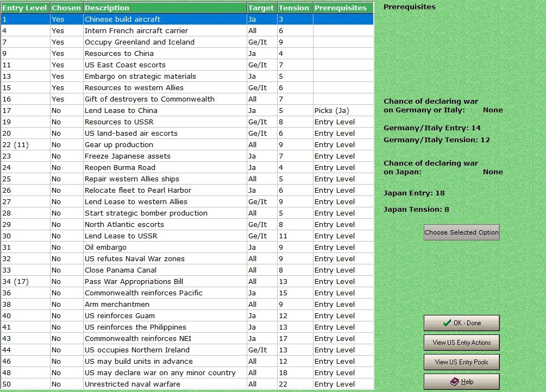The height and width of the screenshot is (392, 546).
Task: Select Reopen Burma Road
Action: 187,167
